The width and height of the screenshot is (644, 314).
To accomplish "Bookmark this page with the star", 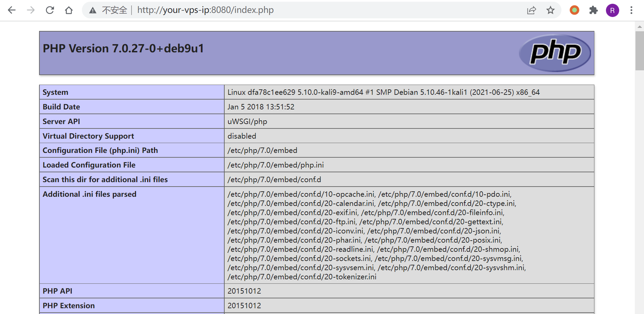I will pyautogui.click(x=551, y=10).
